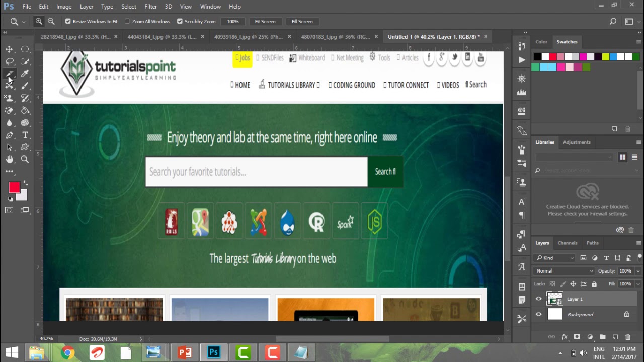Image resolution: width=644 pixels, height=362 pixels.
Task: Switch to the Paths tab
Action: [592, 243]
